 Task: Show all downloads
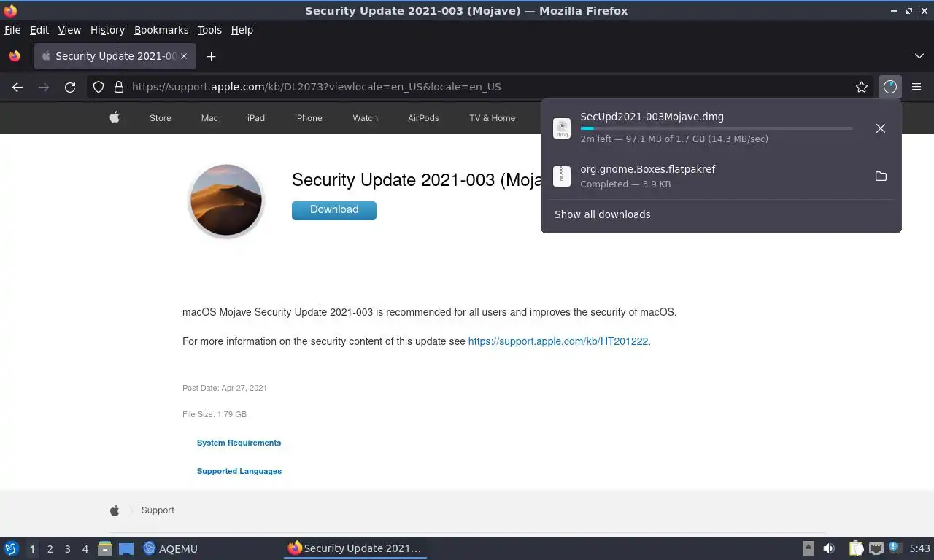(x=603, y=214)
